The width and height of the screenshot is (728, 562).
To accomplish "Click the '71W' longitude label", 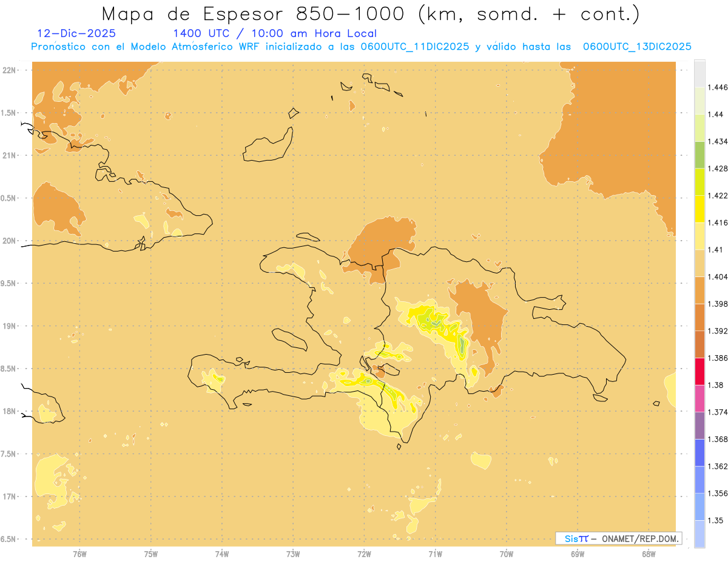I will (x=435, y=554).
